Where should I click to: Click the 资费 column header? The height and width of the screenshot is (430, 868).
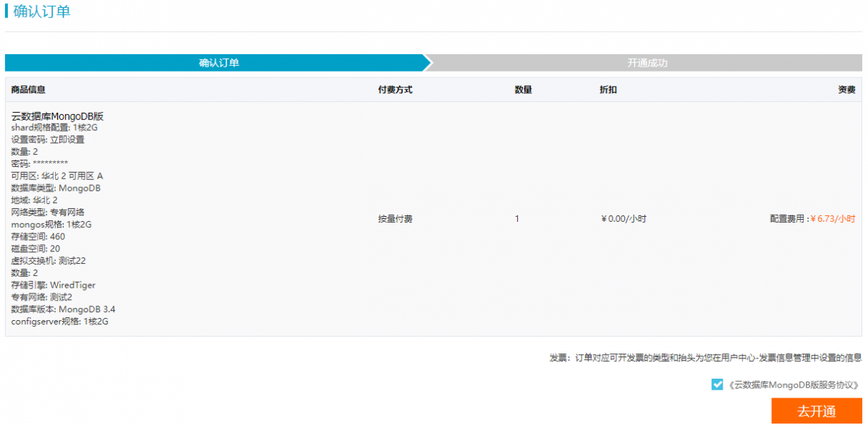846,90
